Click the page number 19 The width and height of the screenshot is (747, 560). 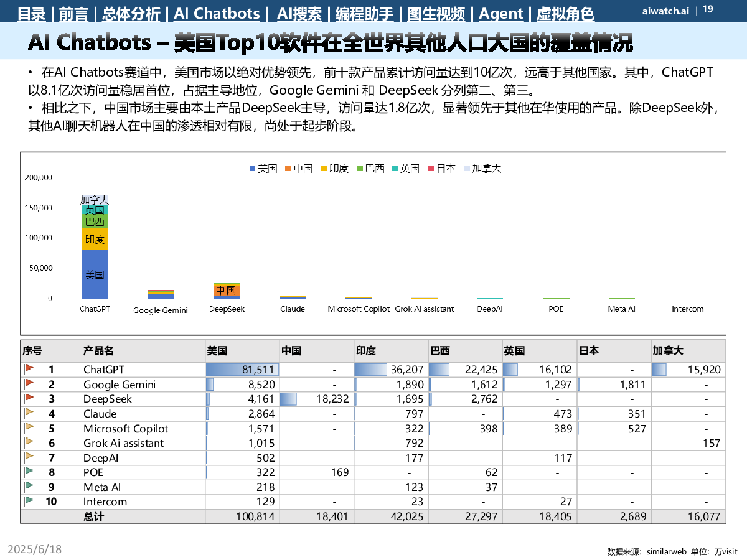coord(708,9)
